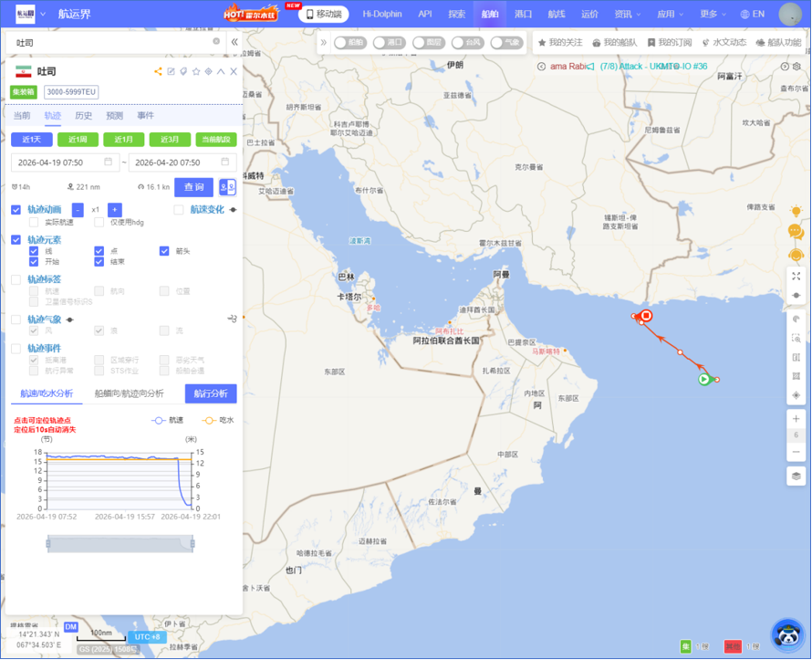Select the 近1周 time range button
Image resolution: width=812 pixels, height=660 pixels.
pos(78,140)
